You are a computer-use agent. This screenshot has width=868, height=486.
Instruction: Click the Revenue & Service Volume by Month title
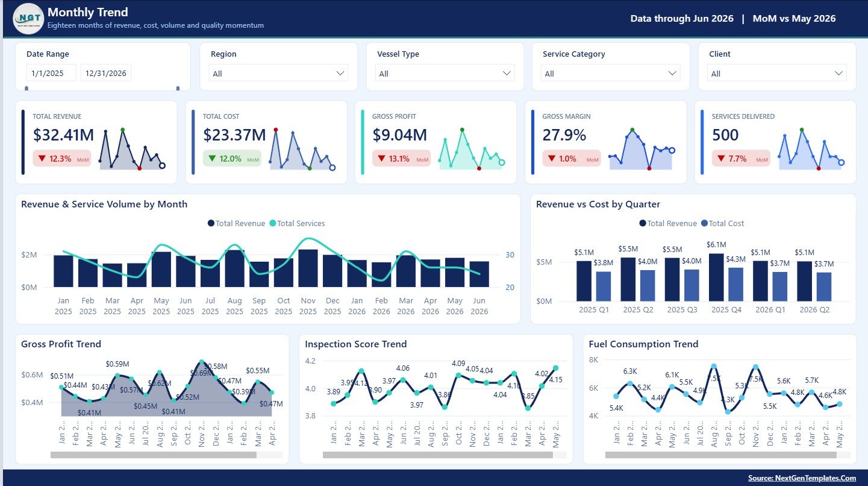104,204
